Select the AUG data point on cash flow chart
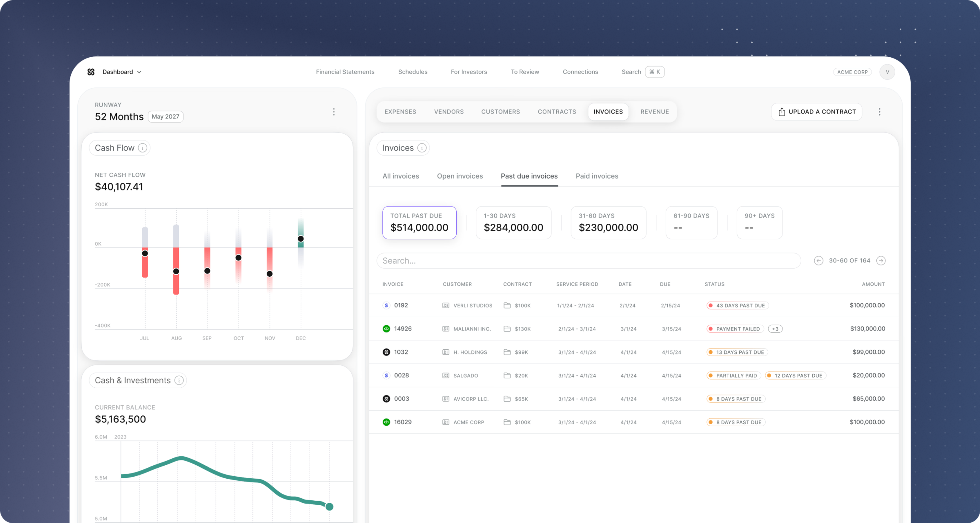The height and width of the screenshot is (523, 980). pos(176,271)
